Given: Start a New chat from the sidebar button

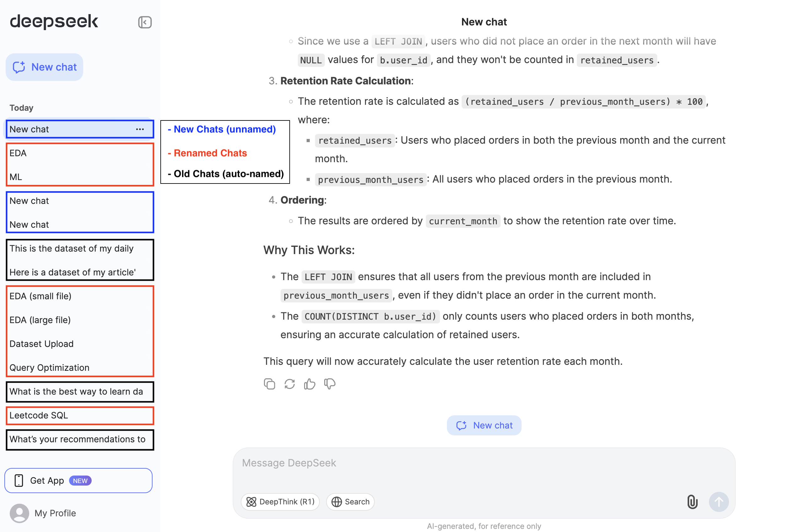Looking at the screenshot, I should point(45,67).
